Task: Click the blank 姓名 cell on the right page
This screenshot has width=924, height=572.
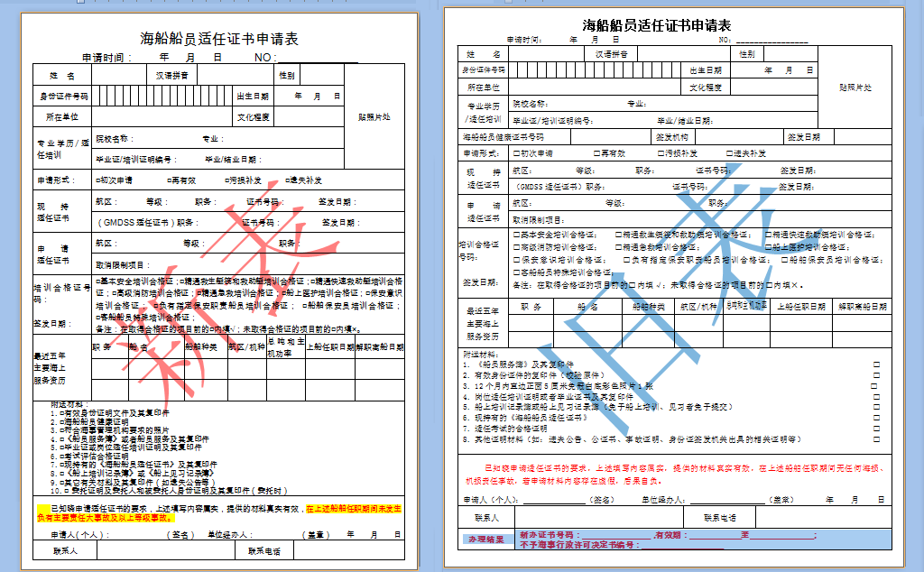Action: coord(546,54)
